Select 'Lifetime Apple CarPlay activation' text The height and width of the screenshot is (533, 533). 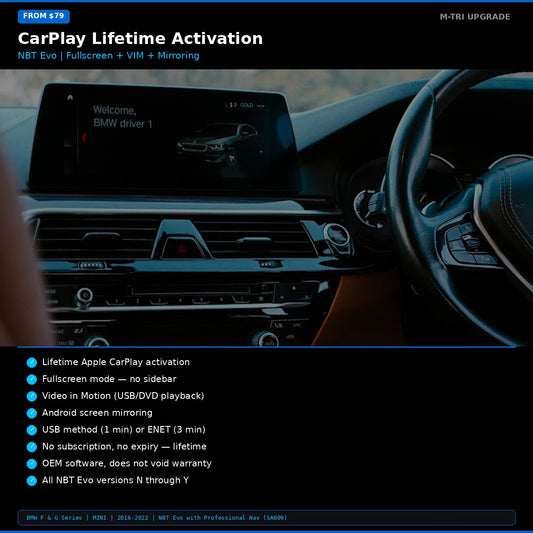click(x=116, y=362)
